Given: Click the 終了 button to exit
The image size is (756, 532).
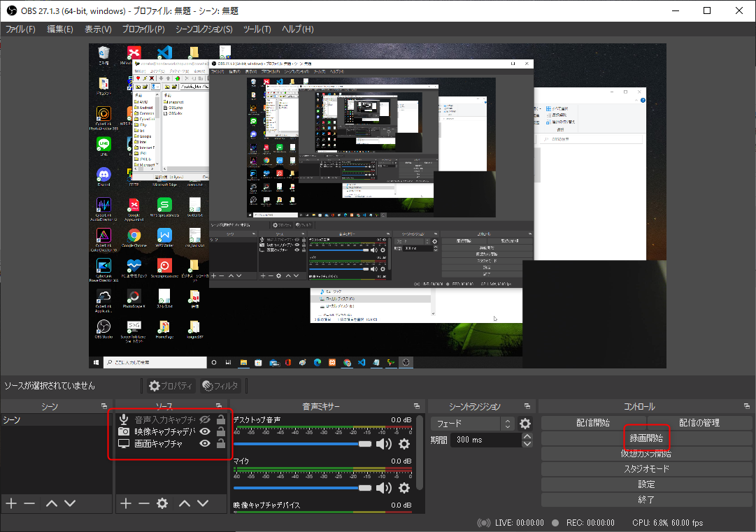Looking at the screenshot, I should coord(647,500).
